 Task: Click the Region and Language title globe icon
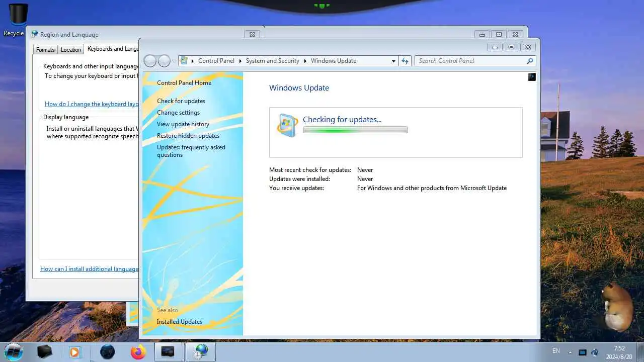click(34, 34)
